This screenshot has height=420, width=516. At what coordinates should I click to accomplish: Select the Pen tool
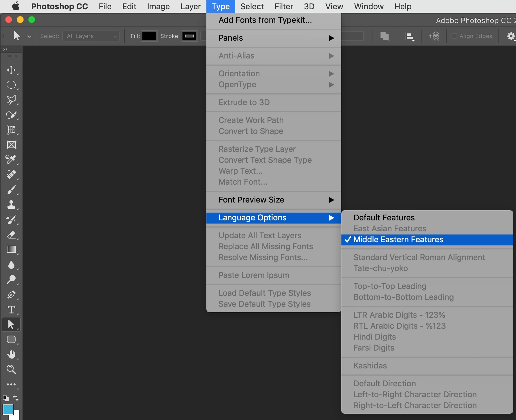11,295
